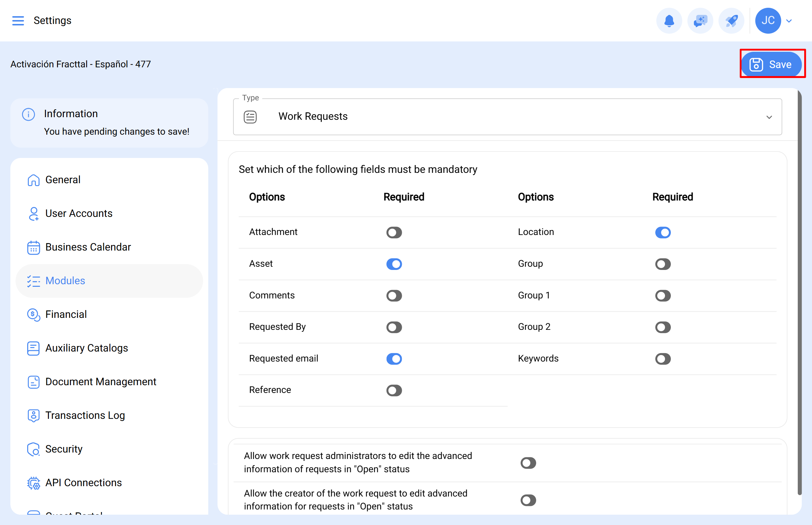
Task: Enable advanced editing for work request creators
Action: [528, 500]
